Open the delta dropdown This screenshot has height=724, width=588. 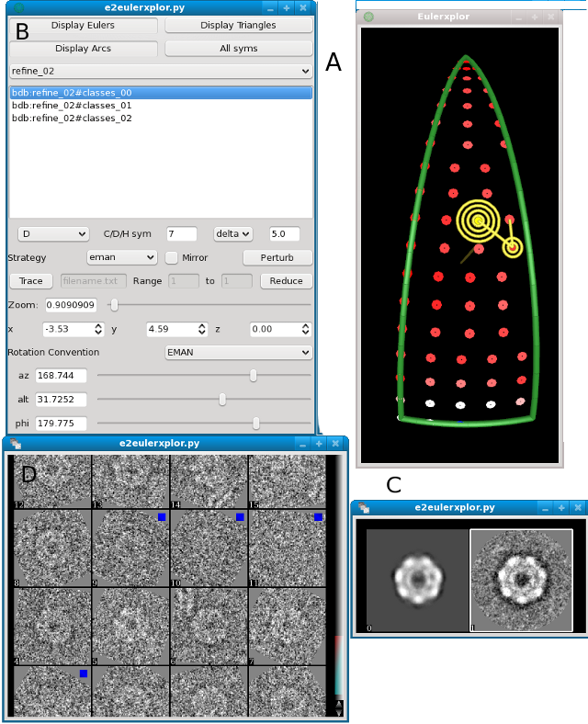coord(232,234)
